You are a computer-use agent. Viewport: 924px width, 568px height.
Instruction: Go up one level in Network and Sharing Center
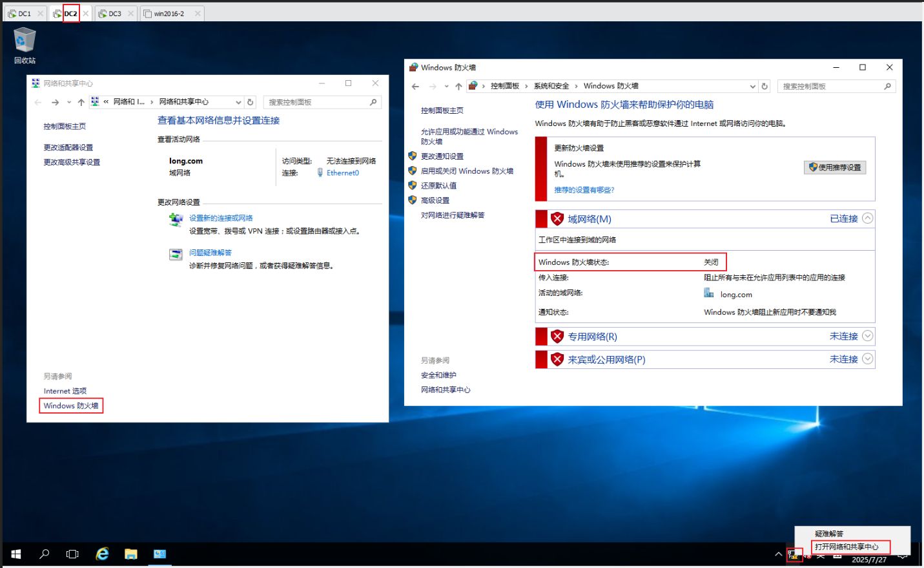tap(81, 102)
